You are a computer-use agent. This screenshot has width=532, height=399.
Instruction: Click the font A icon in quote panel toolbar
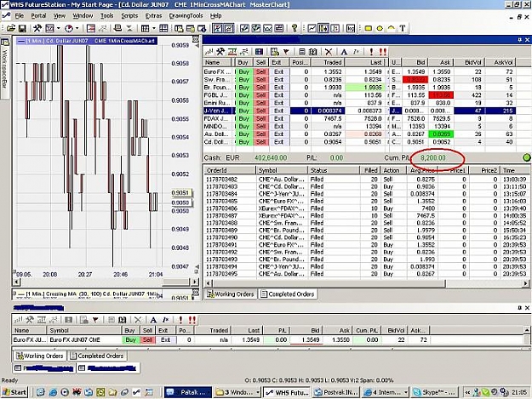pos(344,52)
